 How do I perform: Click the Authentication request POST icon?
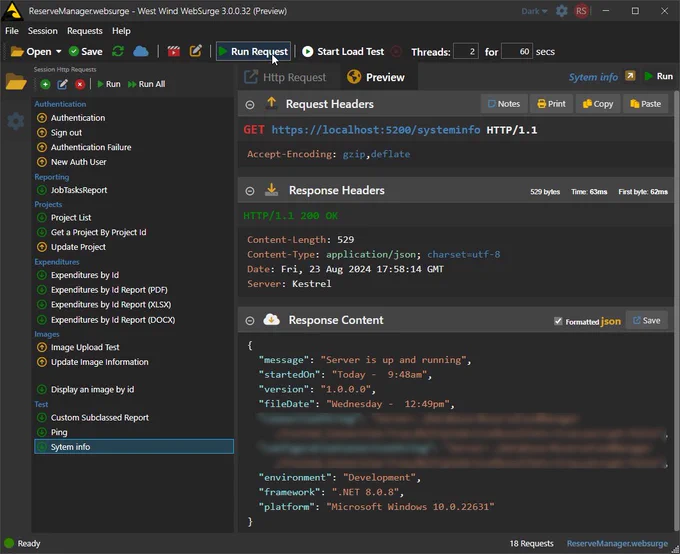(x=42, y=118)
